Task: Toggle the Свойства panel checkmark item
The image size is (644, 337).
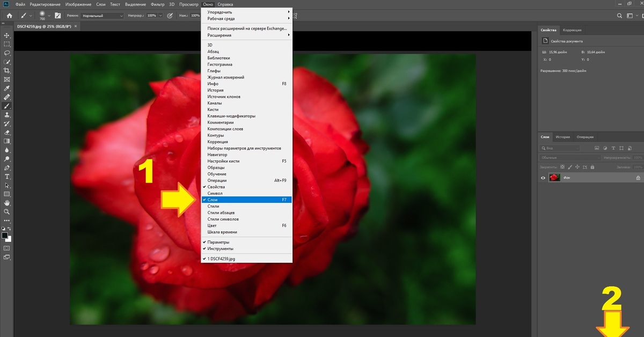Action: click(247, 187)
